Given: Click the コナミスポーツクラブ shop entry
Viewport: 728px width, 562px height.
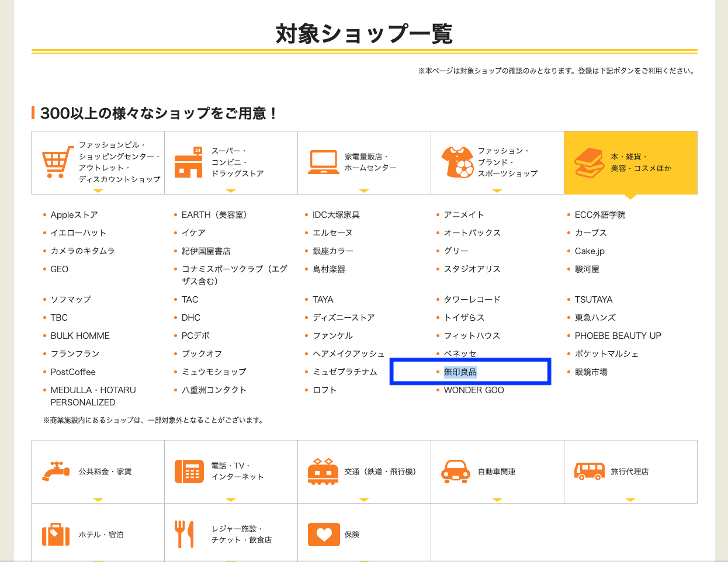Looking at the screenshot, I should tap(235, 275).
